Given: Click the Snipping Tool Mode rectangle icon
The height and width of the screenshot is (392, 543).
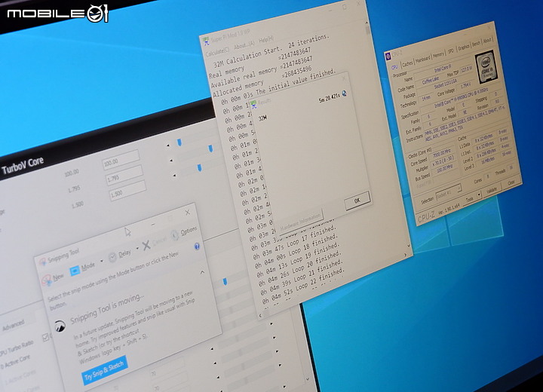Looking at the screenshot, I should (x=75, y=271).
